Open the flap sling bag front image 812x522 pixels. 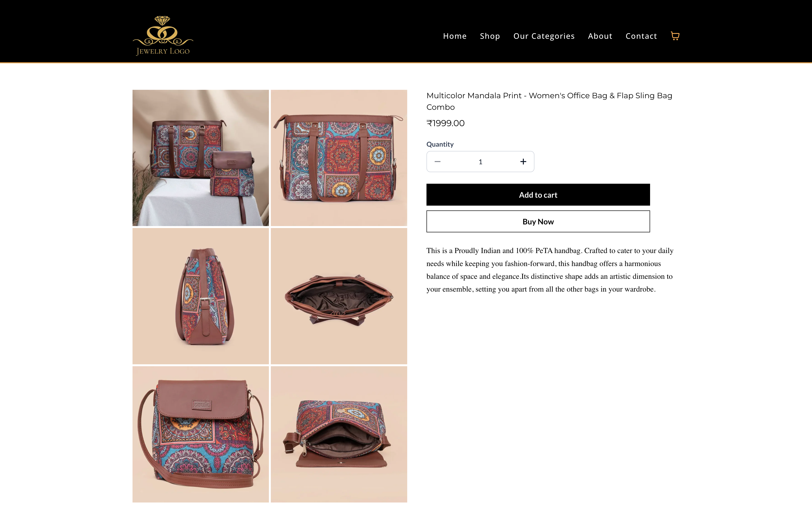(x=200, y=435)
